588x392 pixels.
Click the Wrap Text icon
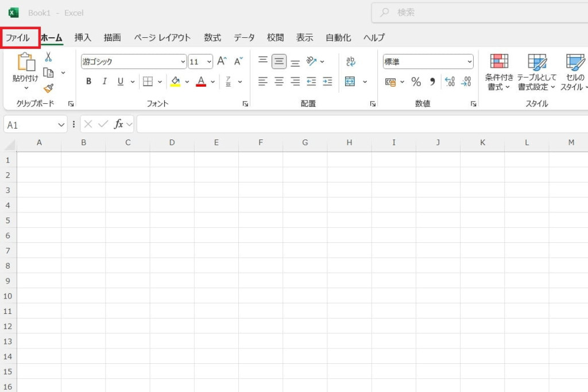pos(350,61)
